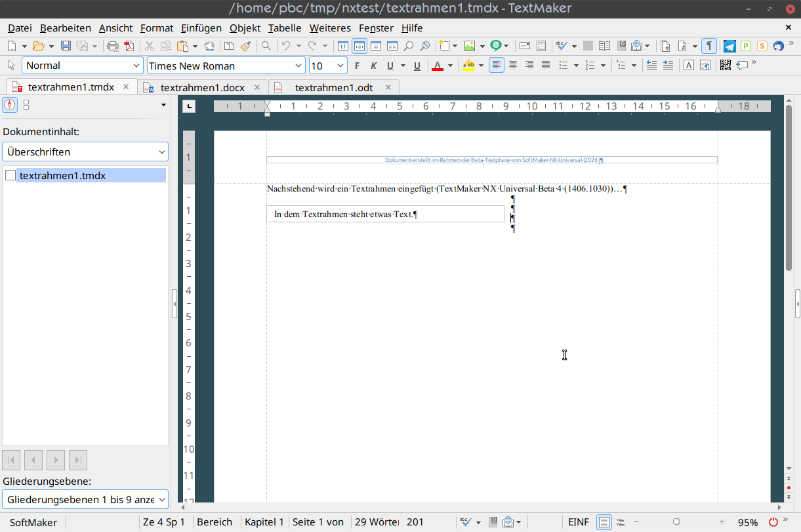Click the Search magnifier icon after the brush
Viewport: 801px width, 532px height.
[x=266, y=46]
